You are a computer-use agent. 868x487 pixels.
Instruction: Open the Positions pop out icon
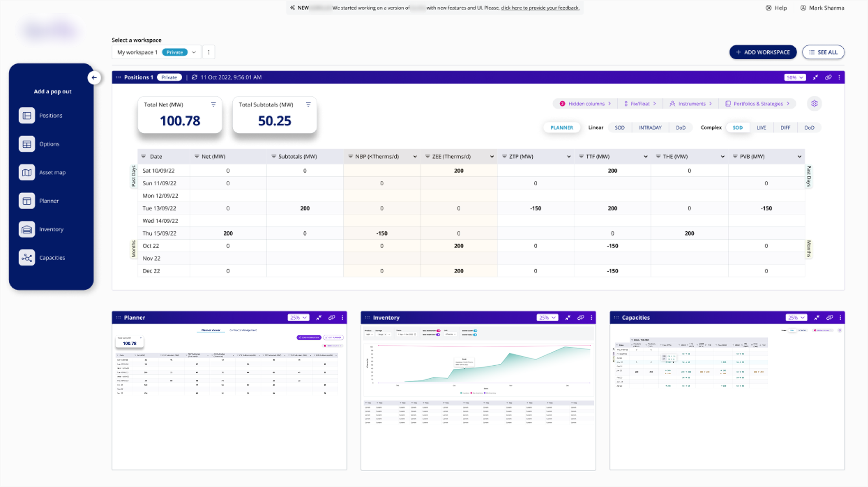(27, 115)
